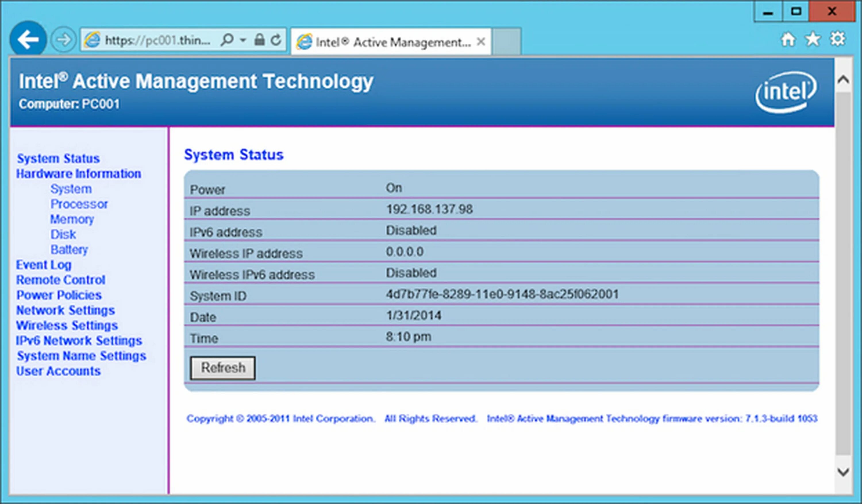This screenshot has height=504, width=862.
Task: Select Wireless Settings option
Action: 61,325
